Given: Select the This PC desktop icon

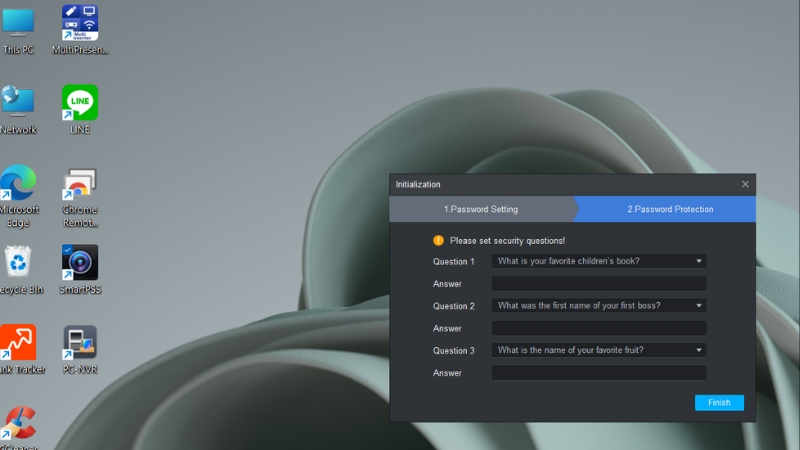Looking at the screenshot, I should tap(18, 24).
